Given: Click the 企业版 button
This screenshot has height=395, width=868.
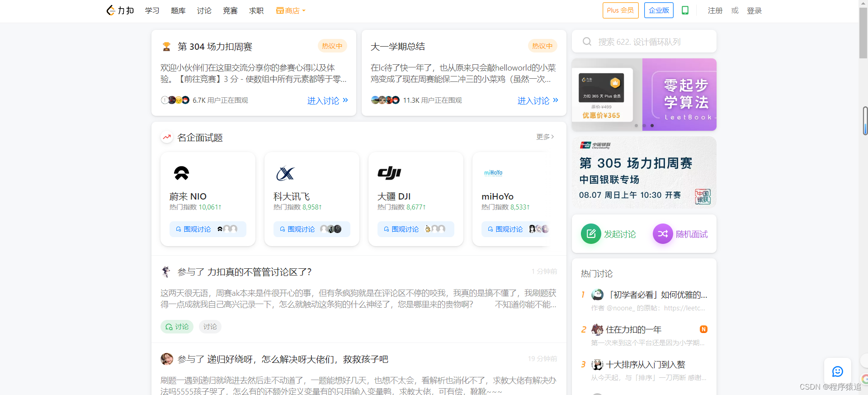Looking at the screenshot, I should (659, 10).
